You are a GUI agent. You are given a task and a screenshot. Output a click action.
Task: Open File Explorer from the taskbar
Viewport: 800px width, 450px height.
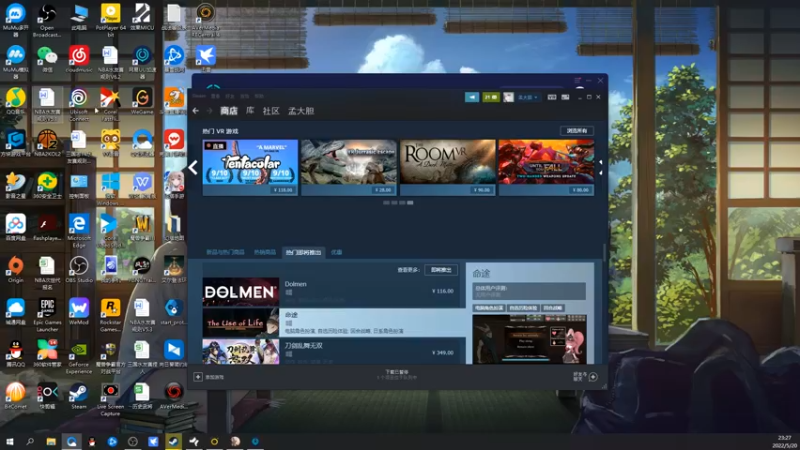[x=51, y=441]
